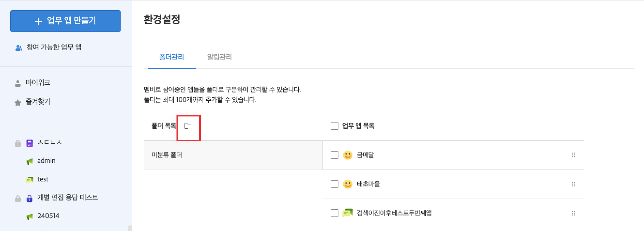Image resolution: width=644 pixels, height=231 pixels.
Task: Switch to the 폴더관리 tab
Action: pos(171,57)
